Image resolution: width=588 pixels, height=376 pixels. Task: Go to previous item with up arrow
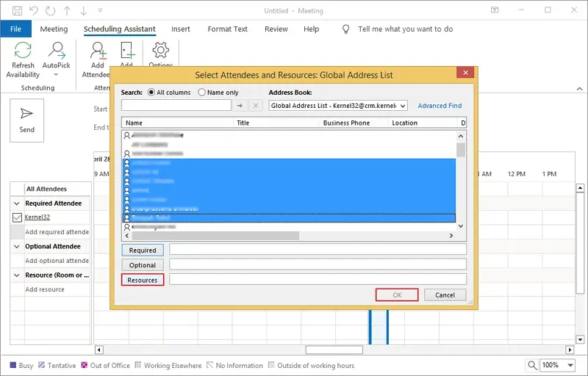(x=67, y=11)
